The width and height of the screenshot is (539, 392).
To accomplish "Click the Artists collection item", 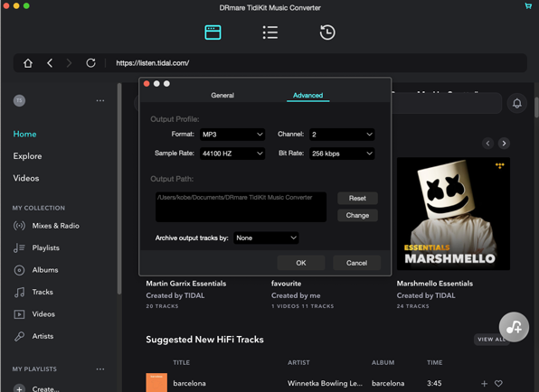I will [x=43, y=336].
